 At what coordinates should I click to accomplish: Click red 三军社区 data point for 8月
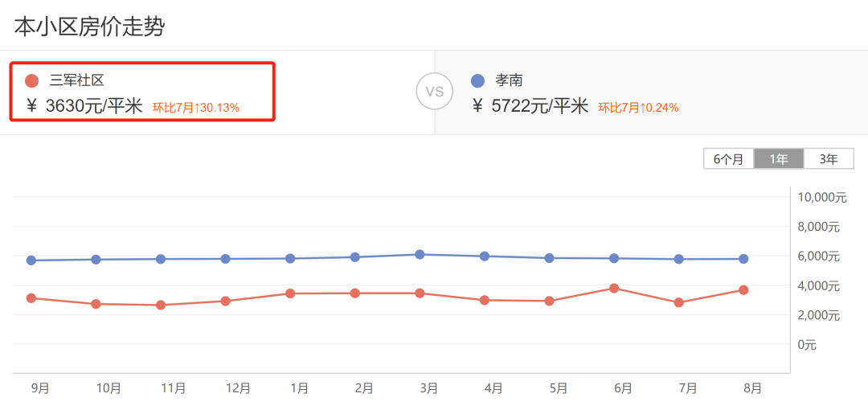pos(743,289)
